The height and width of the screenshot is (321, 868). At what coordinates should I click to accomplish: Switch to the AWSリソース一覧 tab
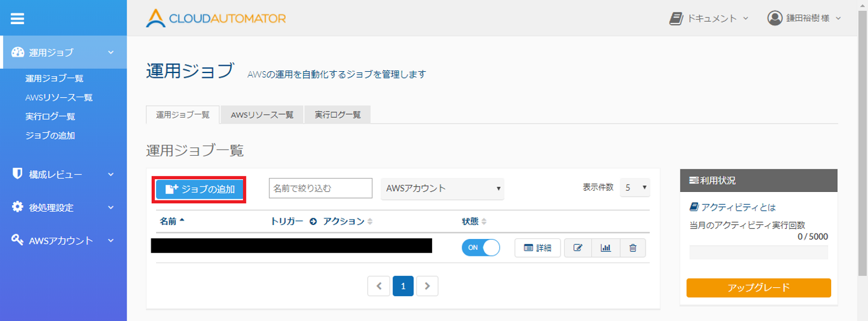pyautogui.click(x=262, y=115)
